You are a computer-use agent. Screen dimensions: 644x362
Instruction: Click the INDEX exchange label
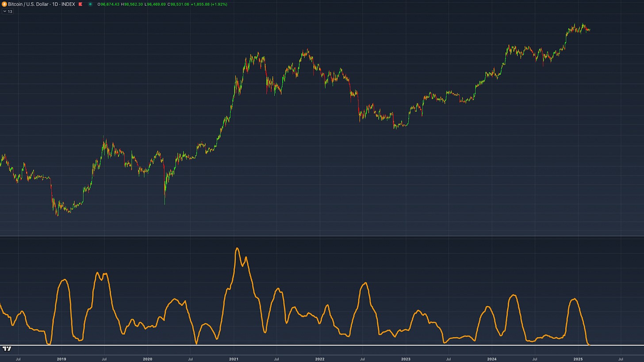pos(68,4)
